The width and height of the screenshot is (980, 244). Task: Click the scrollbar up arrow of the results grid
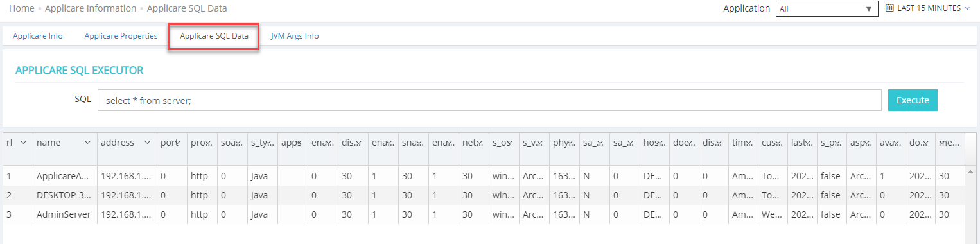970,172
